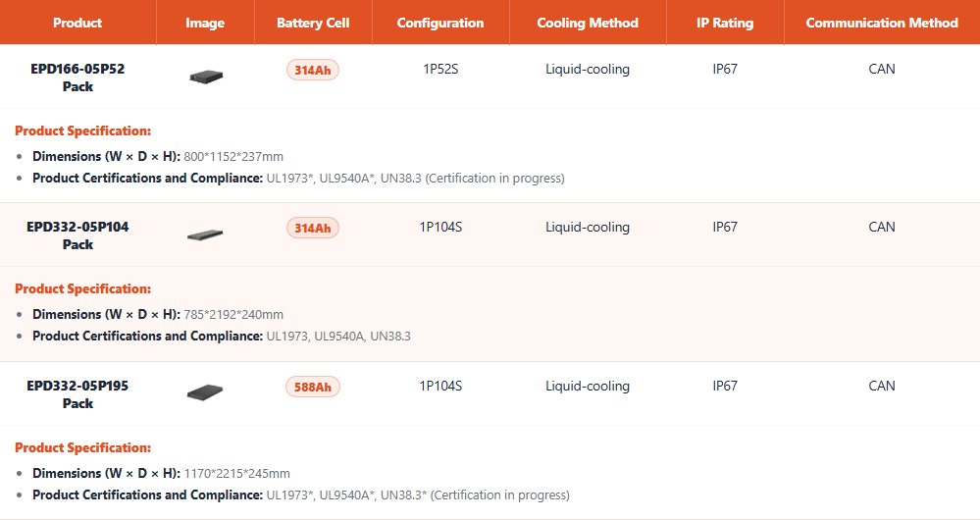Screen dimensions: 980x520
Task: Click the Cooling Method column header
Action: (x=588, y=23)
